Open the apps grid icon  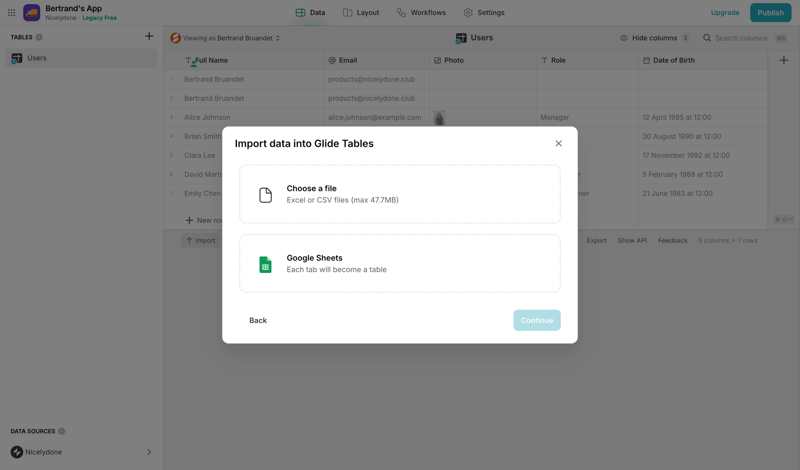[11, 12]
